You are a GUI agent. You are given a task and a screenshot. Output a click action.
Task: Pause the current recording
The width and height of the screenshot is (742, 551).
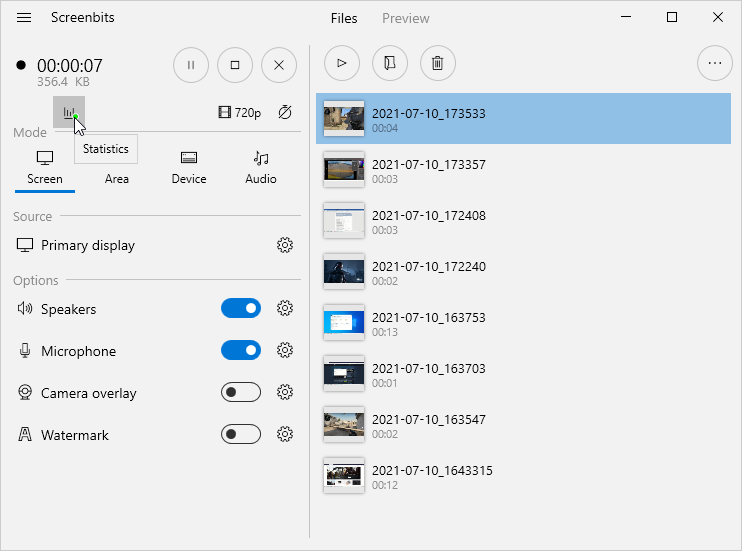(191, 65)
